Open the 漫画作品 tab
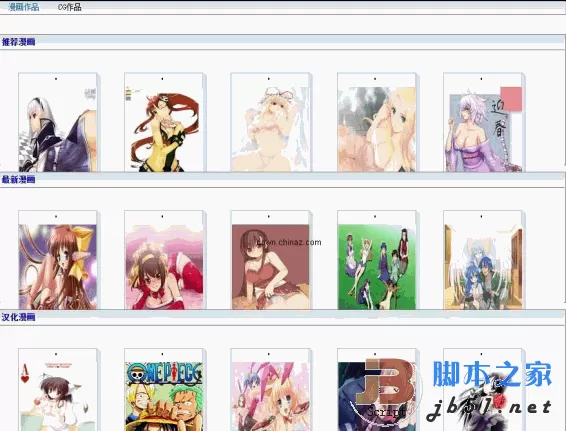Viewport: 566px width, 431px height. pos(23,7)
